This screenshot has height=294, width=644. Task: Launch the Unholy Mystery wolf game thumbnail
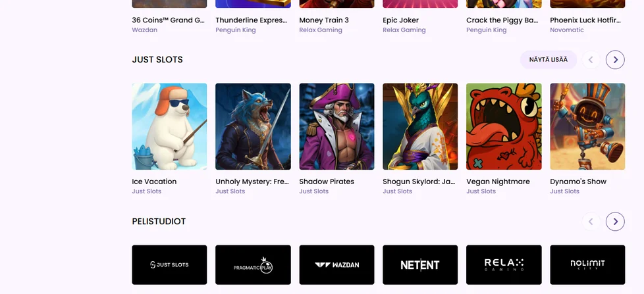(x=253, y=126)
